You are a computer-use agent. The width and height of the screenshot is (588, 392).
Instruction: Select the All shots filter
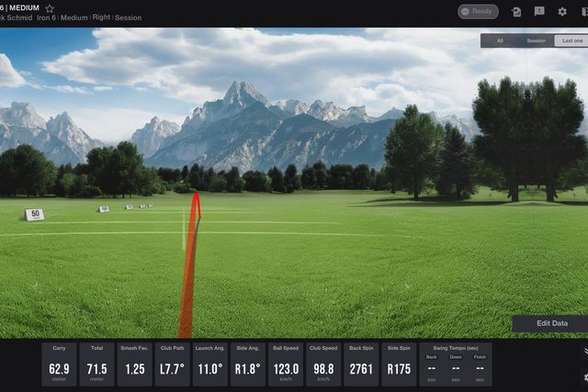(x=500, y=41)
